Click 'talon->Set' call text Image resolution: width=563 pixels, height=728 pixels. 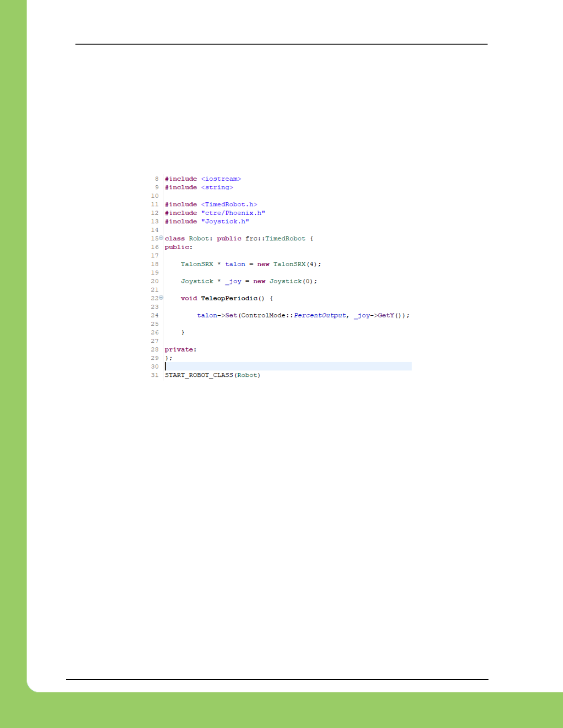(217, 315)
